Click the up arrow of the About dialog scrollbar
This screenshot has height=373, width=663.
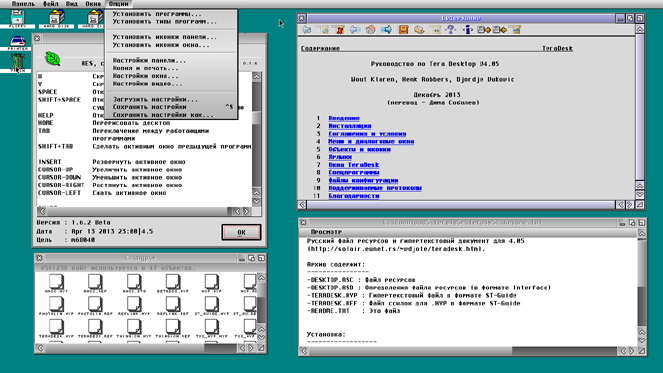(257, 77)
